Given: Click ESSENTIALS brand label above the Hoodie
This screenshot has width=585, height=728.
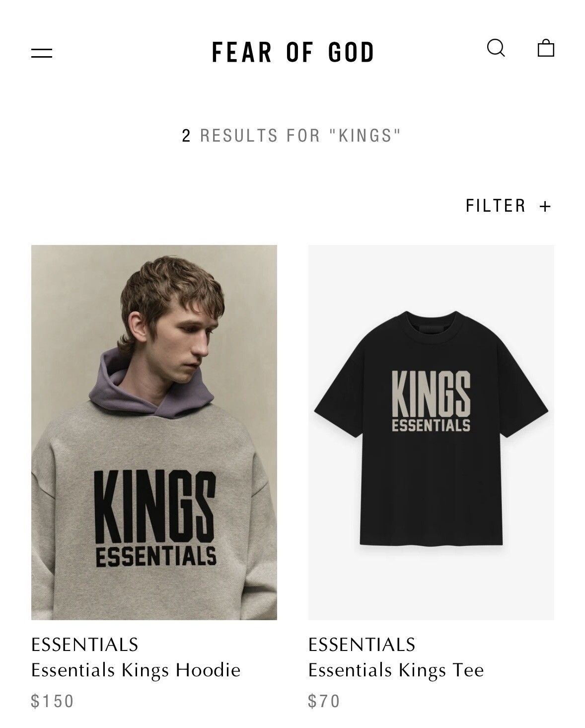Looking at the screenshot, I should (84, 645).
